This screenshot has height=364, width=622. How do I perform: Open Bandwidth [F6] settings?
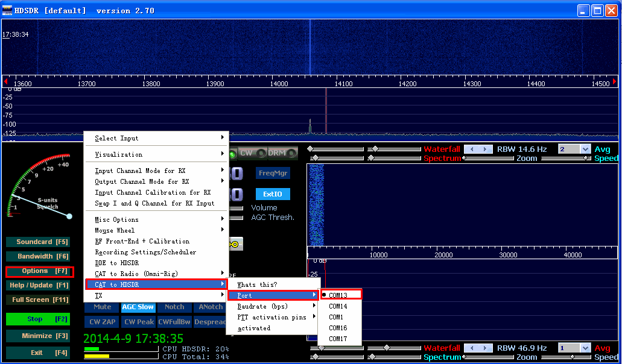pyautogui.click(x=38, y=256)
